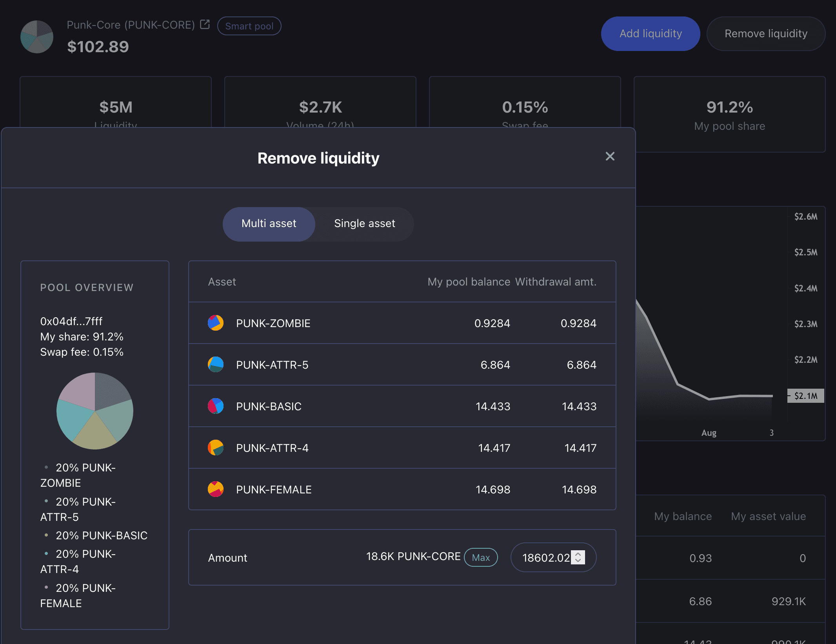
Task: Click the Max amount button
Action: (x=481, y=557)
